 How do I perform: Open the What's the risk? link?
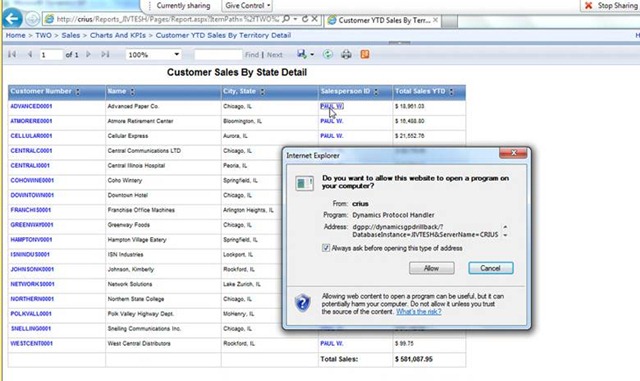pyautogui.click(x=418, y=312)
